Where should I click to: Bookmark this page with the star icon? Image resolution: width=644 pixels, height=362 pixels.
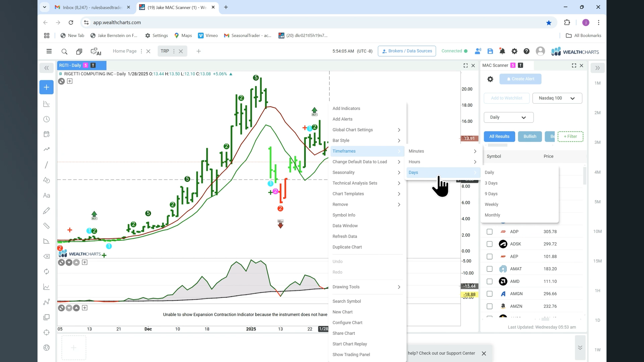(x=549, y=23)
